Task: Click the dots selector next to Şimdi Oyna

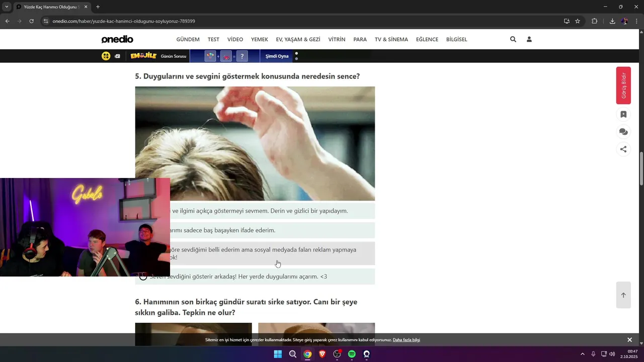Action: [296, 56]
